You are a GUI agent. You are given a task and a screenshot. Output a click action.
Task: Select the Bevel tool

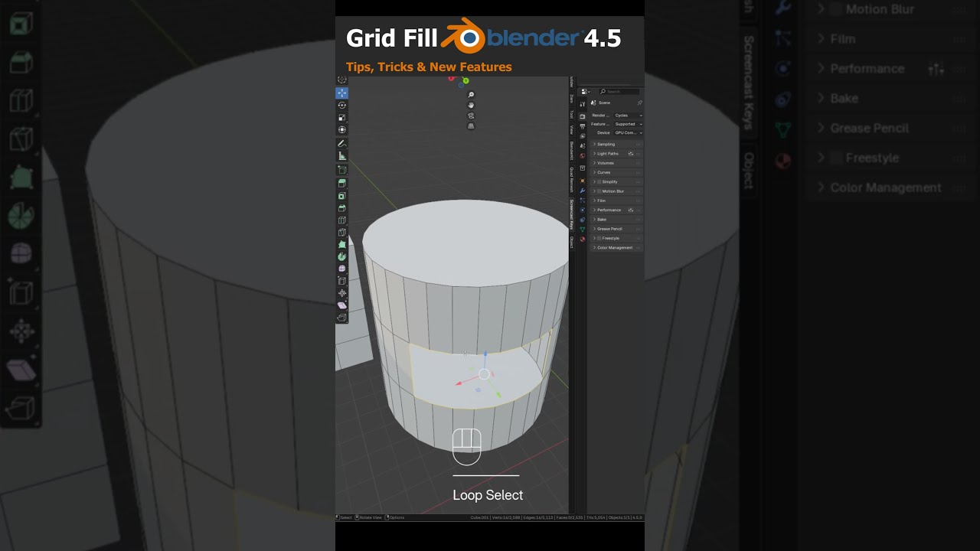click(x=342, y=208)
